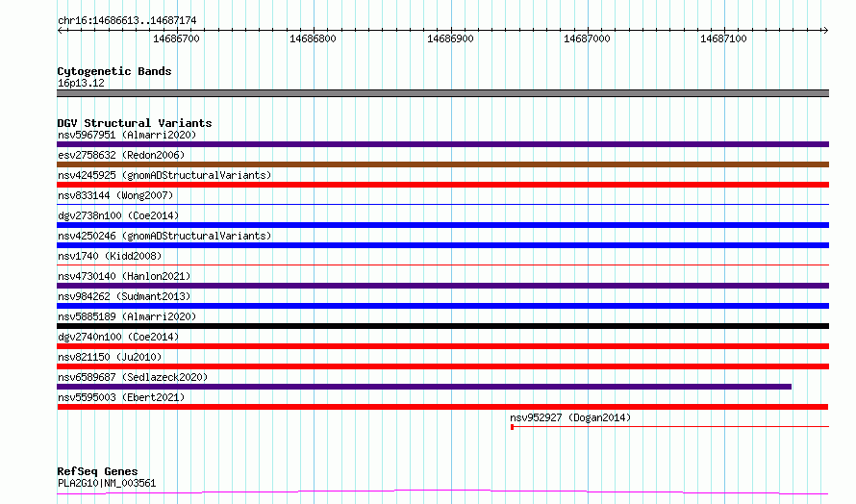Click the thin blue nsv833144 line
The image size is (856, 504).
click(x=442, y=205)
